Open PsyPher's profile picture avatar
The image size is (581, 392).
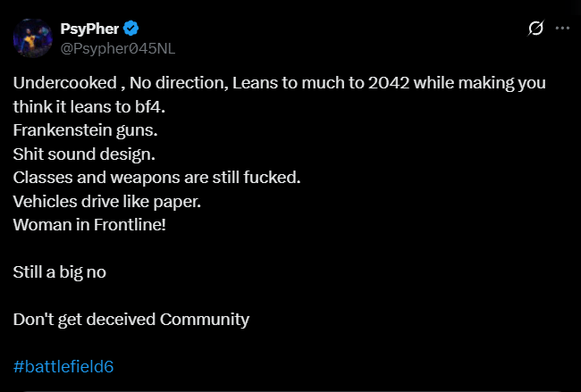point(32,38)
